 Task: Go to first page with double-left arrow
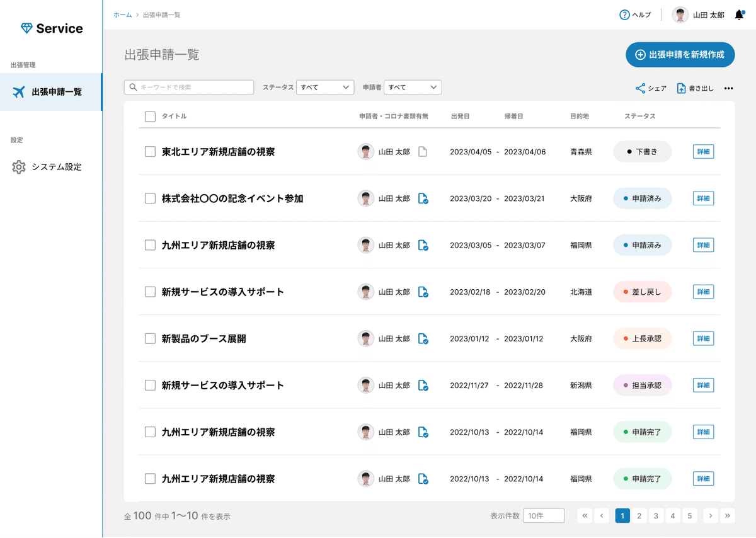[585, 516]
